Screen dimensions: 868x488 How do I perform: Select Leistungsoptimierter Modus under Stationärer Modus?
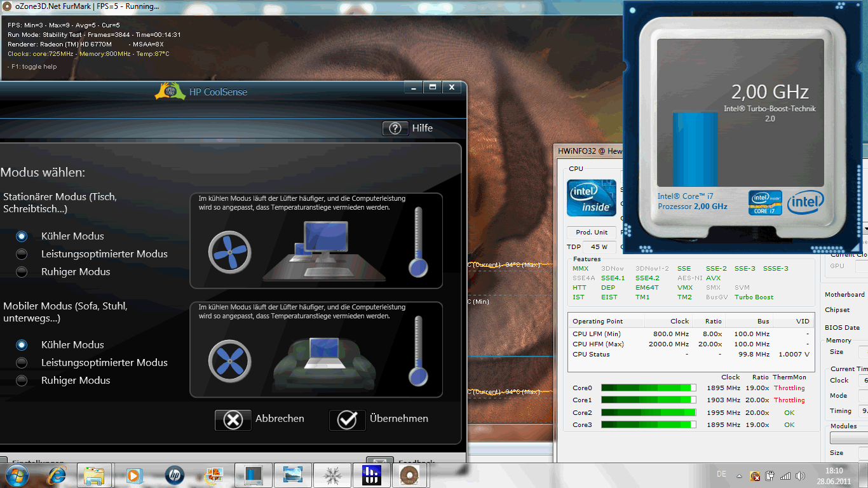click(x=22, y=254)
